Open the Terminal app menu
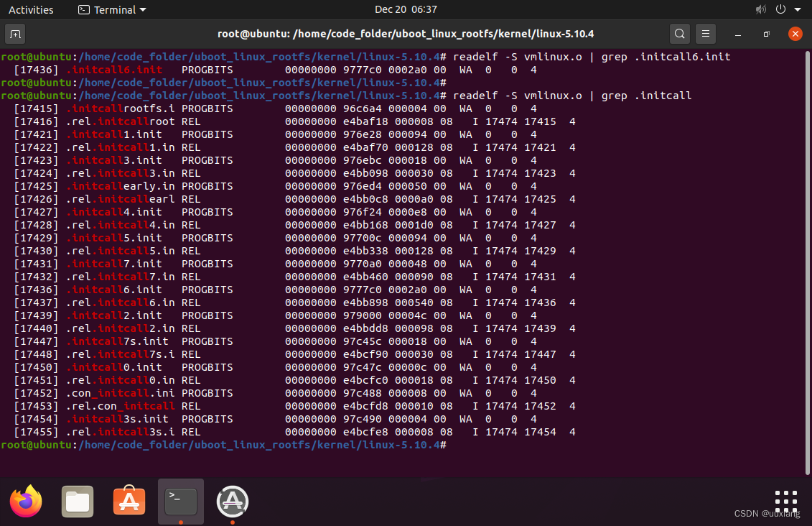 (x=112, y=9)
